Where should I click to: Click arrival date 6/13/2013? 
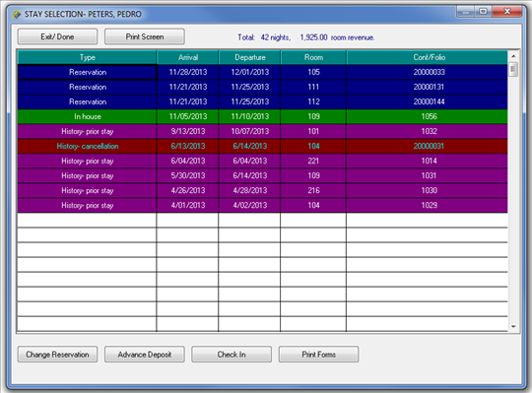(x=187, y=146)
